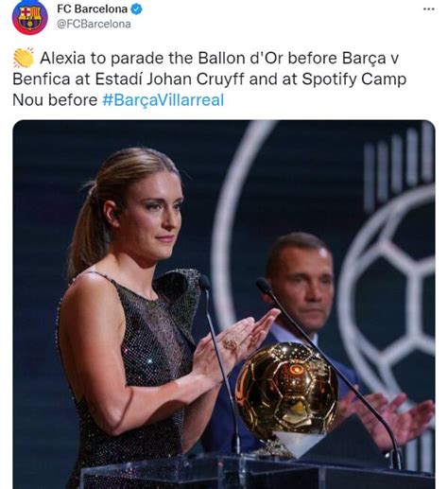
Task: Open the attached photo on the woman's face
Action: point(154,215)
